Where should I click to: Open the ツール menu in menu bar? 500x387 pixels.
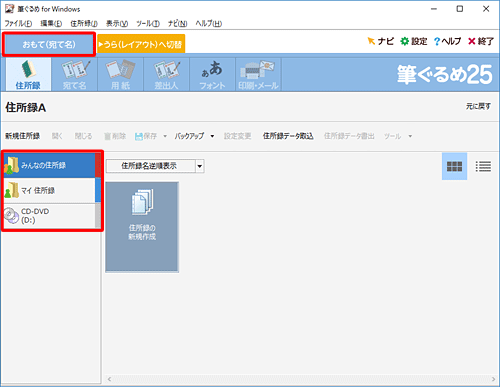pos(148,23)
